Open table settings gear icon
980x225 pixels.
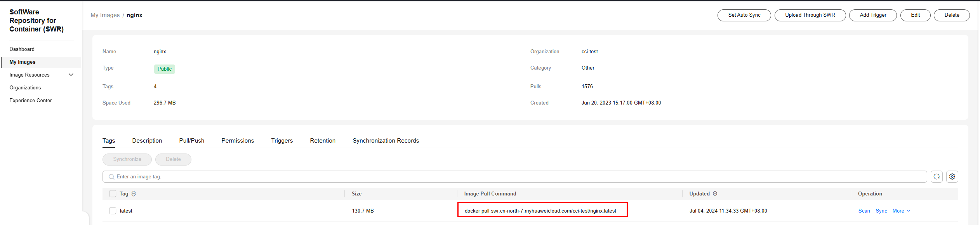click(x=952, y=176)
